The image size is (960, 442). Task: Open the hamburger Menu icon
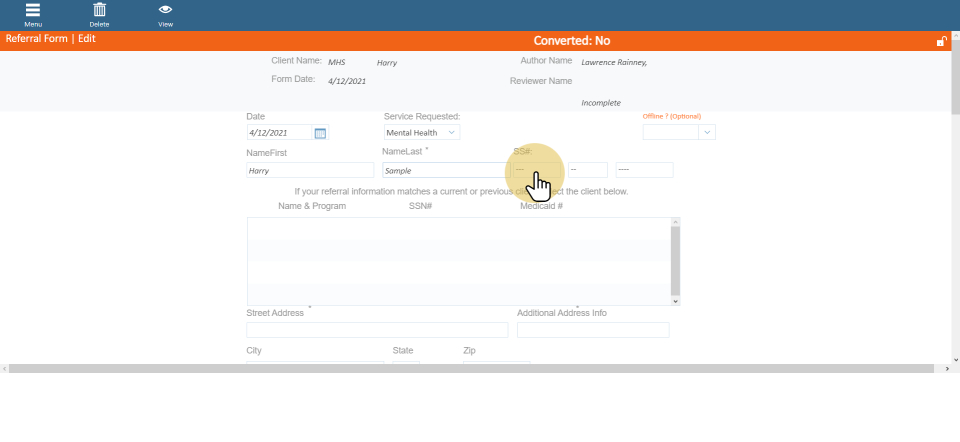point(33,11)
